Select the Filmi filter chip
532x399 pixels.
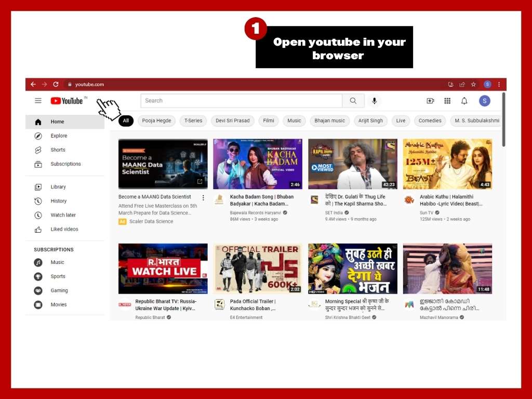(269, 121)
